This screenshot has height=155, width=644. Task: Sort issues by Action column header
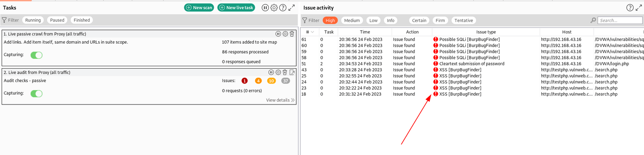coord(412,32)
